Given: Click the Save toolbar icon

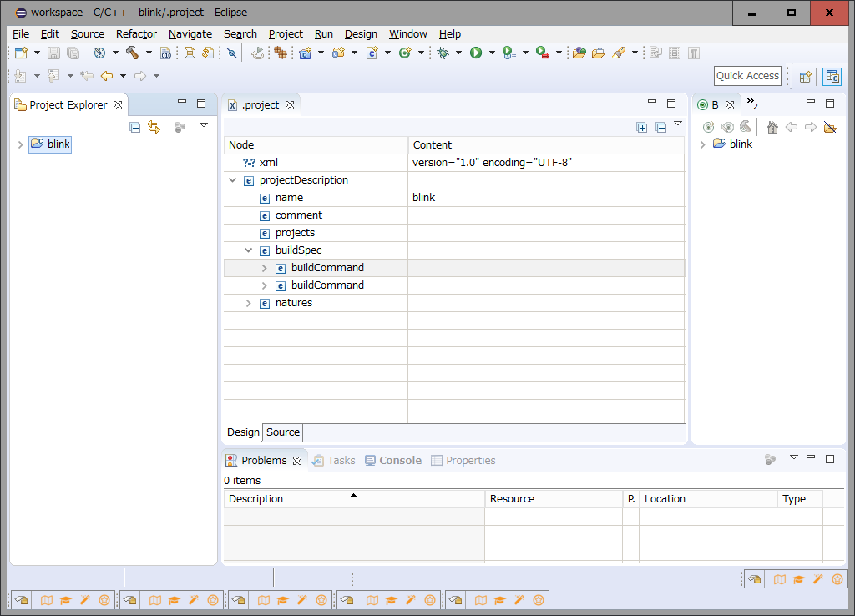Looking at the screenshot, I should click(x=53, y=53).
